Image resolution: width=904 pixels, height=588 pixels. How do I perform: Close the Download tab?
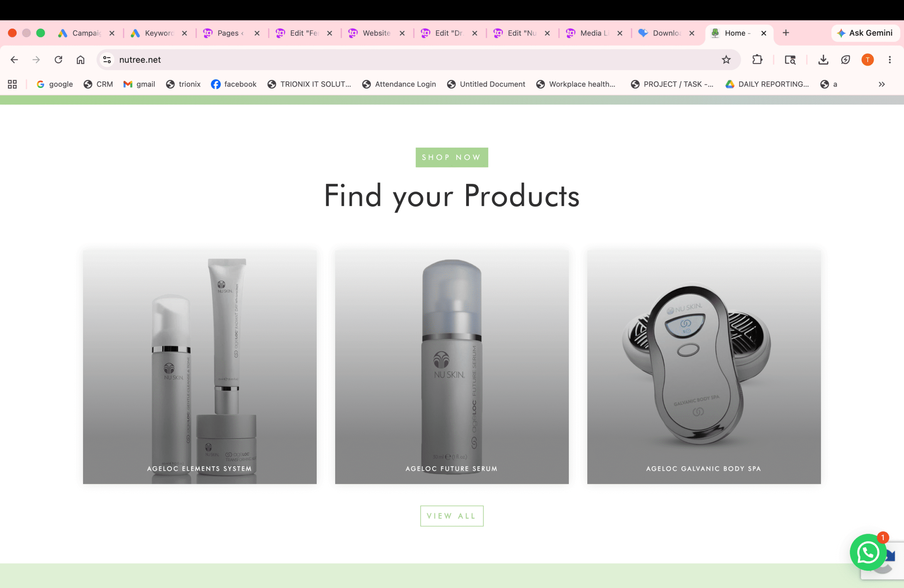pyautogui.click(x=692, y=33)
